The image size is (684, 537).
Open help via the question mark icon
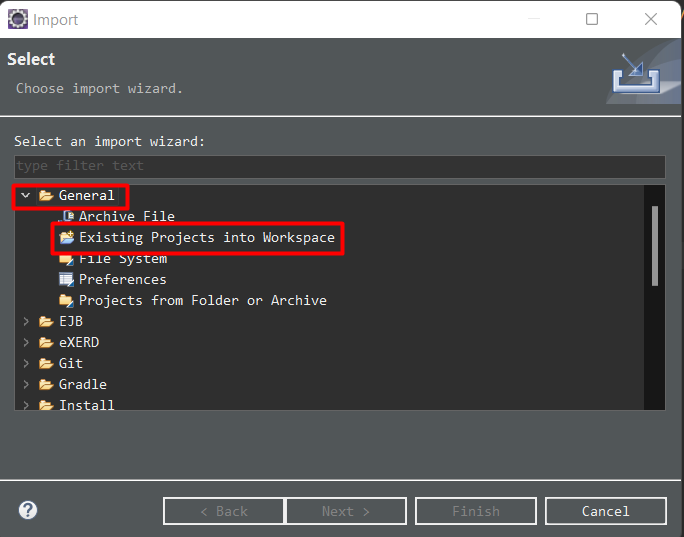click(28, 510)
